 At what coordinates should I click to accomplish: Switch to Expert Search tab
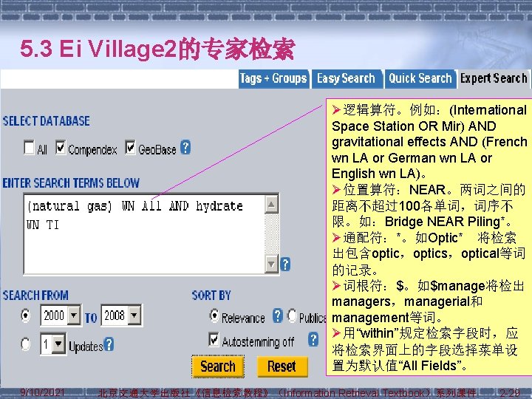click(x=494, y=79)
